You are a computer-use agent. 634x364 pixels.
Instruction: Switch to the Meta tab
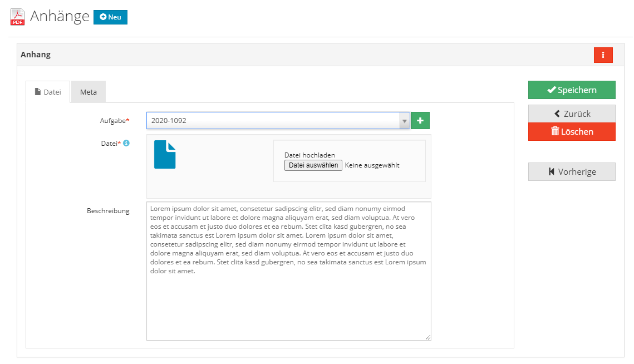[88, 91]
